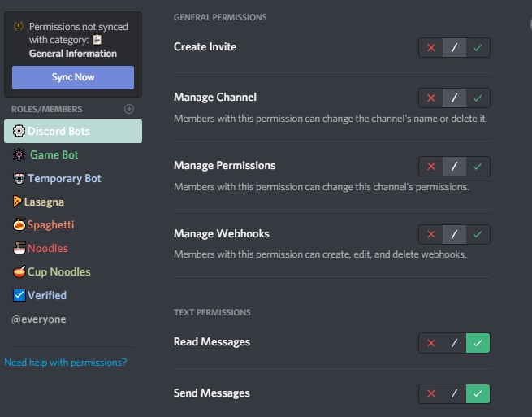The width and height of the screenshot is (532, 417).
Task: Open the Need help with permissions link
Action: tap(65, 363)
